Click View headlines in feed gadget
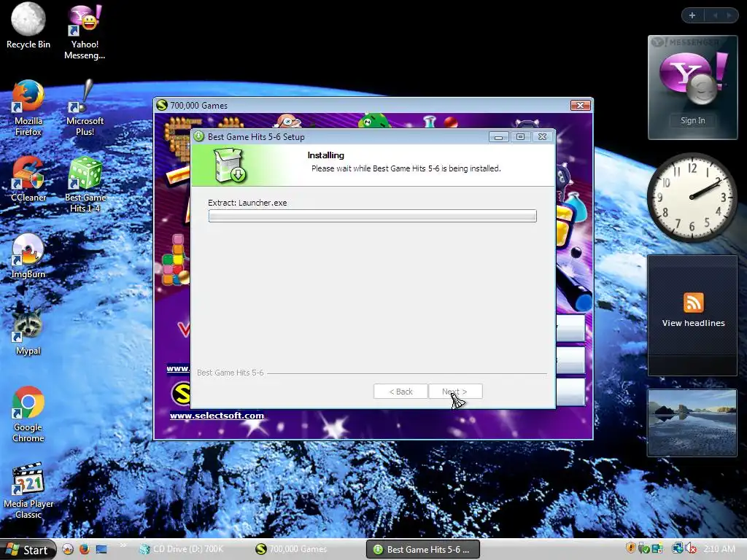 coord(693,323)
